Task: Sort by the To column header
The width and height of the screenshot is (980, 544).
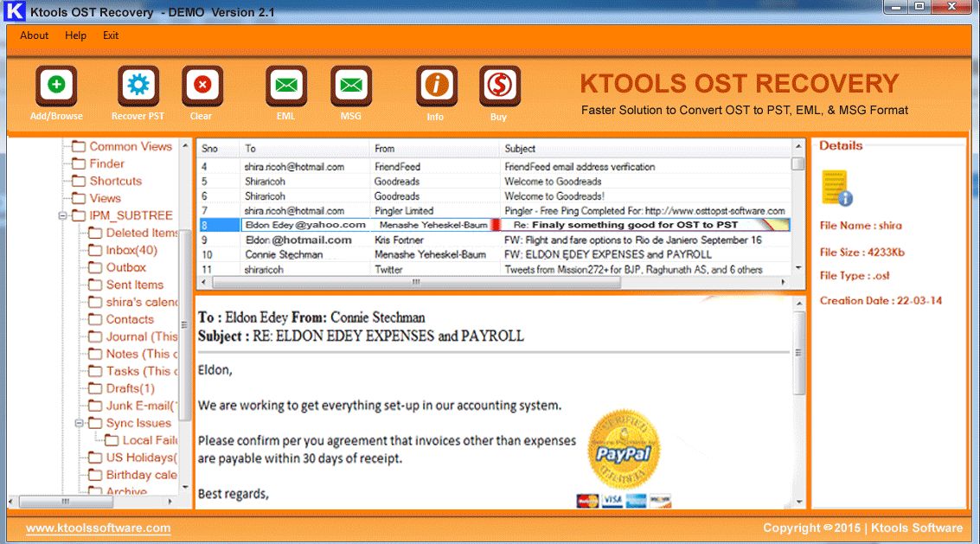Action: coord(304,149)
